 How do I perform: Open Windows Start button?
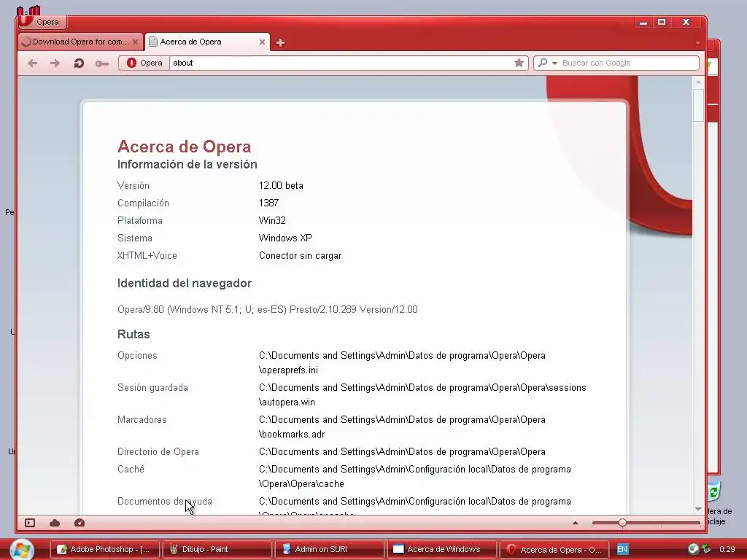pos(22,550)
